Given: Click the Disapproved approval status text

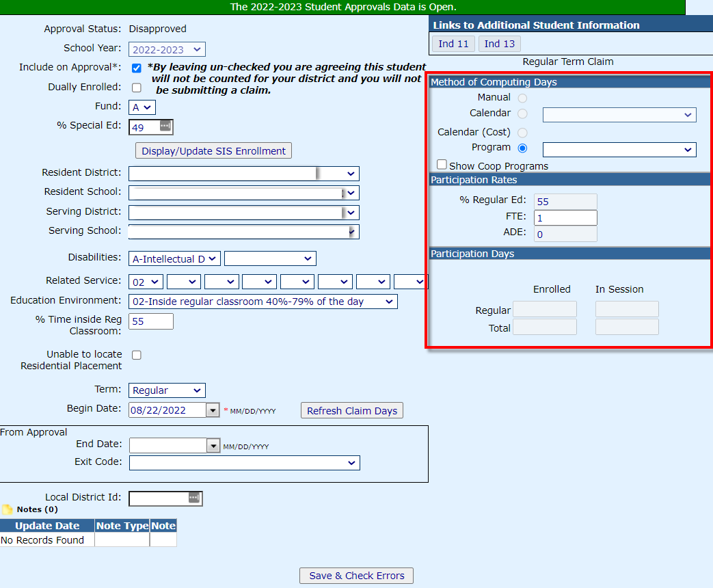Looking at the screenshot, I should point(157,29).
